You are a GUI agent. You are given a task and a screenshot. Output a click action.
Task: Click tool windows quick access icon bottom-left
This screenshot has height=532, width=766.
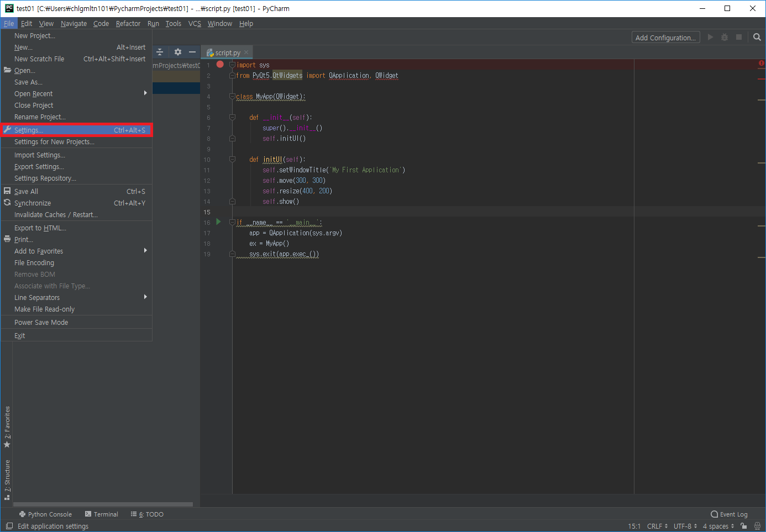point(9,526)
